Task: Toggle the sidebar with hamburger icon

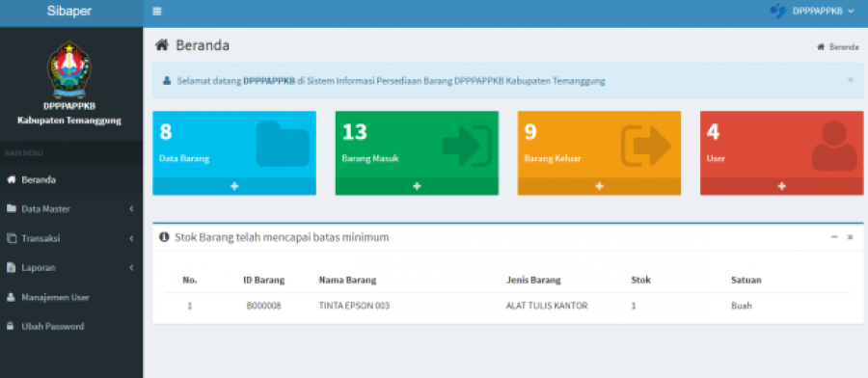Action: pyautogui.click(x=156, y=11)
